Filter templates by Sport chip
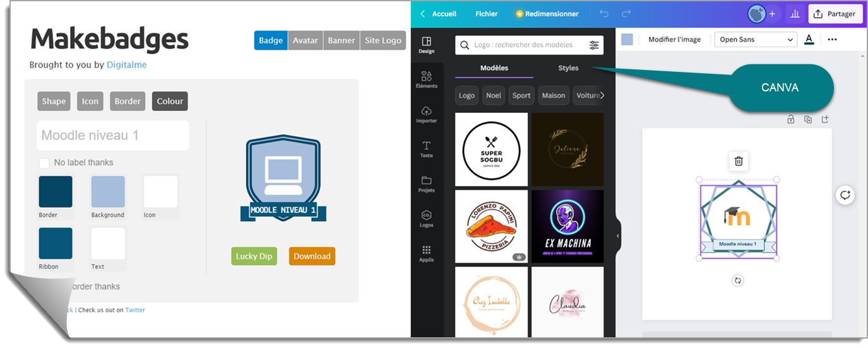The height and width of the screenshot is (348, 868). point(521,95)
